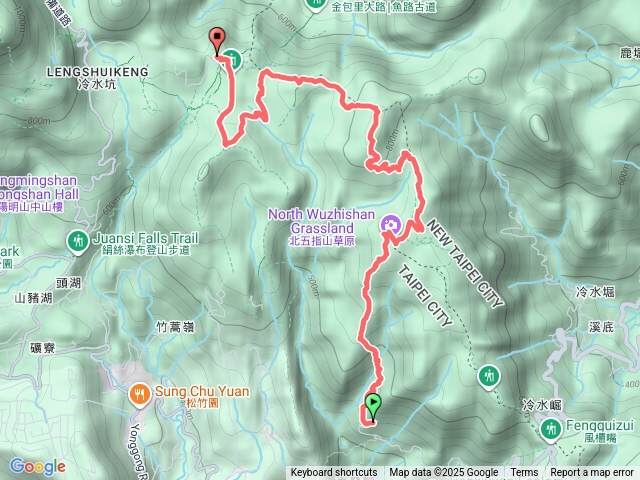Click the hiking pin beside the red end marker

pos(233,60)
